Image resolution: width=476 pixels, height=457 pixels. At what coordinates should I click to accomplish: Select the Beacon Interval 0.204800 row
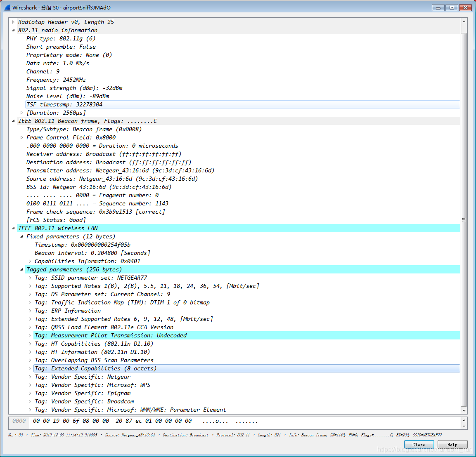click(247, 253)
